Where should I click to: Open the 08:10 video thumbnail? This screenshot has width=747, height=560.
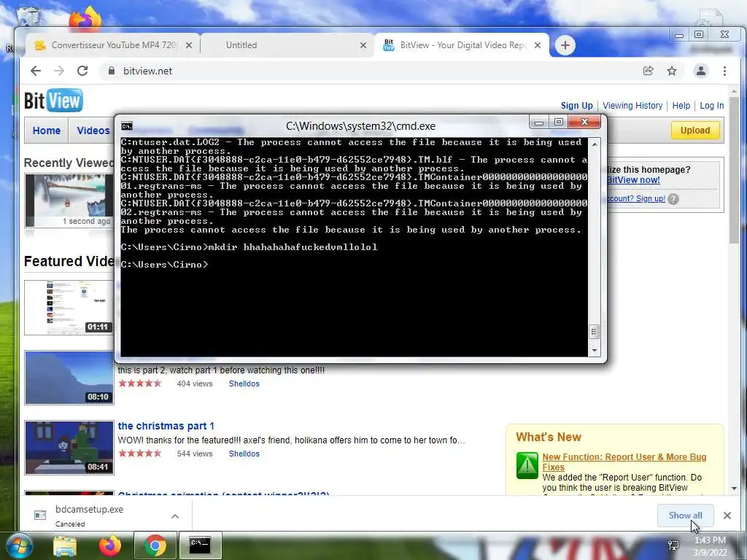[69, 378]
